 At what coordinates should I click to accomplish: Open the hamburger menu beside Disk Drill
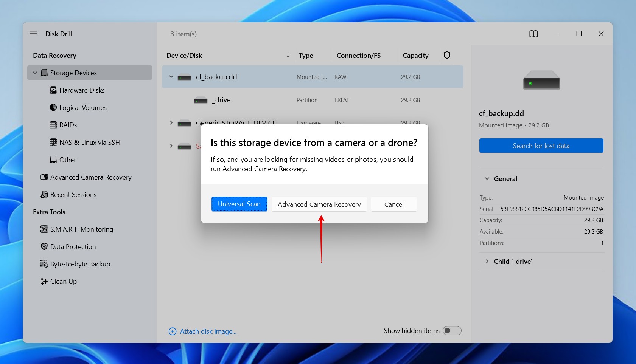point(34,34)
